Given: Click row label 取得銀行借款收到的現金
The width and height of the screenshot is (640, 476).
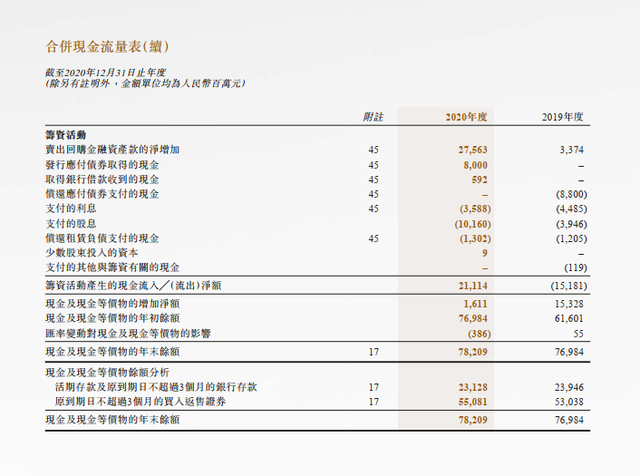Looking at the screenshot, I should tap(102, 180).
